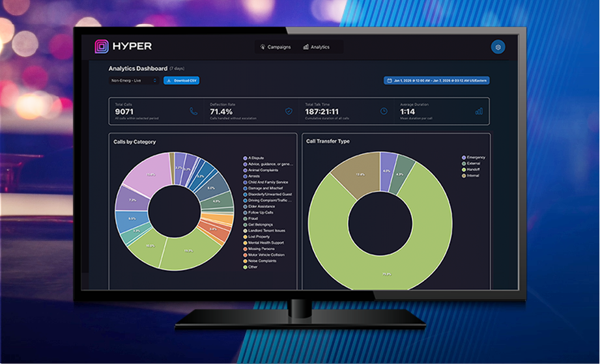This screenshot has height=364, width=600.
Task: Switch to the Analytics tab
Action: pos(317,47)
